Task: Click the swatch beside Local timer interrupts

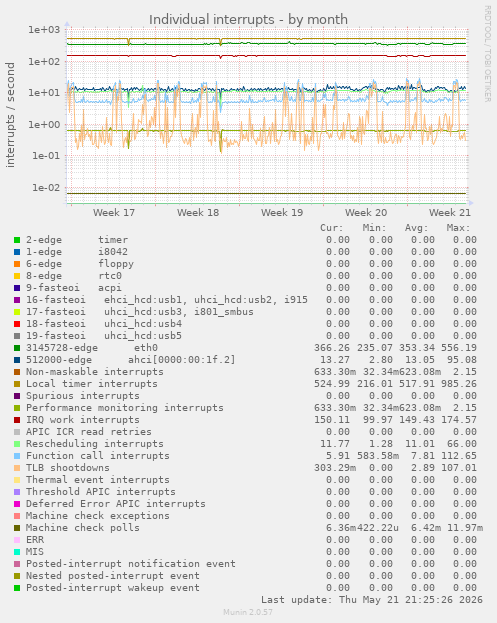Action: click(x=17, y=384)
